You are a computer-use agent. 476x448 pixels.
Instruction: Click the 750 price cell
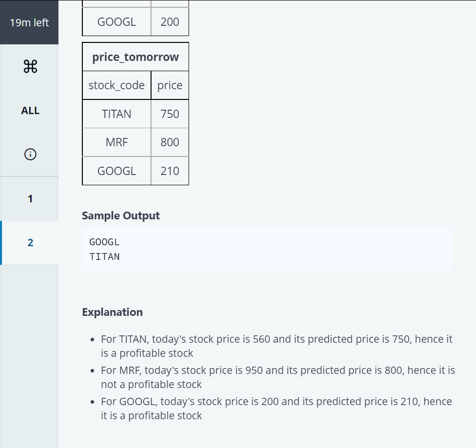[x=170, y=114]
